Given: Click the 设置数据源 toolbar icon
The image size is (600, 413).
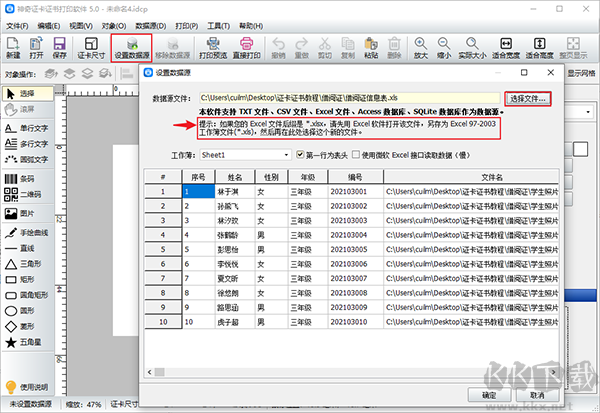Looking at the screenshot, I should (132, 48).
